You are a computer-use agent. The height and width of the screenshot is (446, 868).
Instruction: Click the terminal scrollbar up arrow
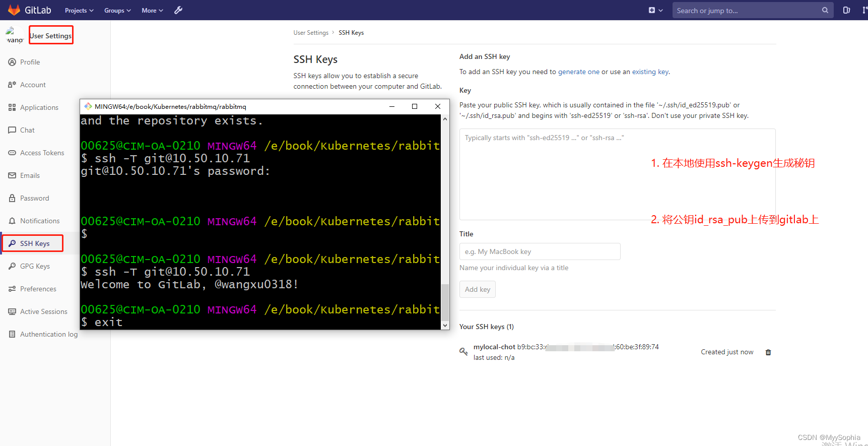[x=445, y=119]
